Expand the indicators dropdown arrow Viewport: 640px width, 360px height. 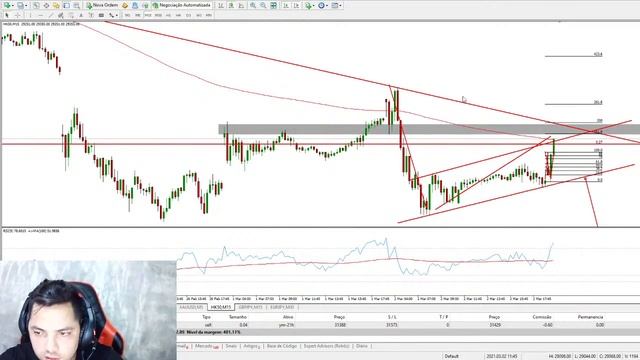[x=313, y=6]
